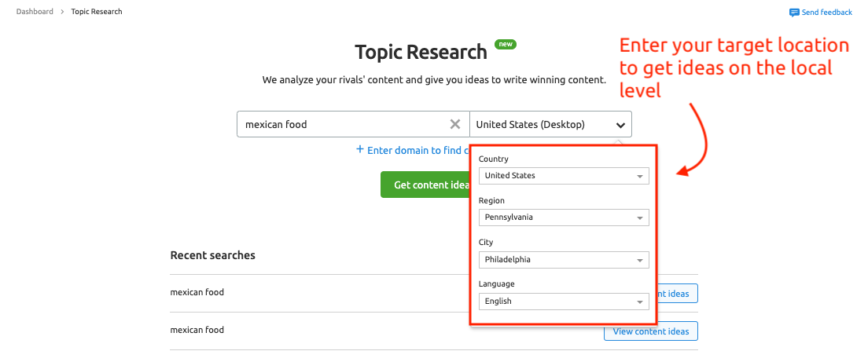Click the Get content ideas button
The width and height of the screenshot is (868, 351).
coord(425,185)
